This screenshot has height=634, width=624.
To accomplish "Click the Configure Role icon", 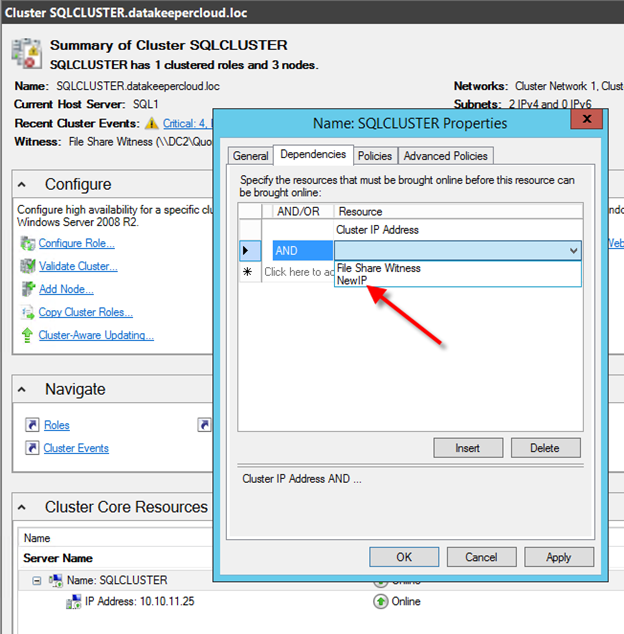I will tap(27, 244).
